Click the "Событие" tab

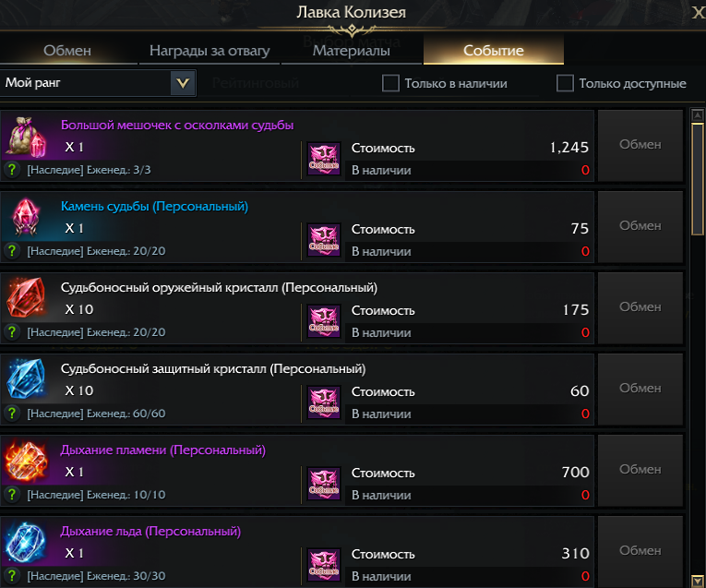(494, 51)
